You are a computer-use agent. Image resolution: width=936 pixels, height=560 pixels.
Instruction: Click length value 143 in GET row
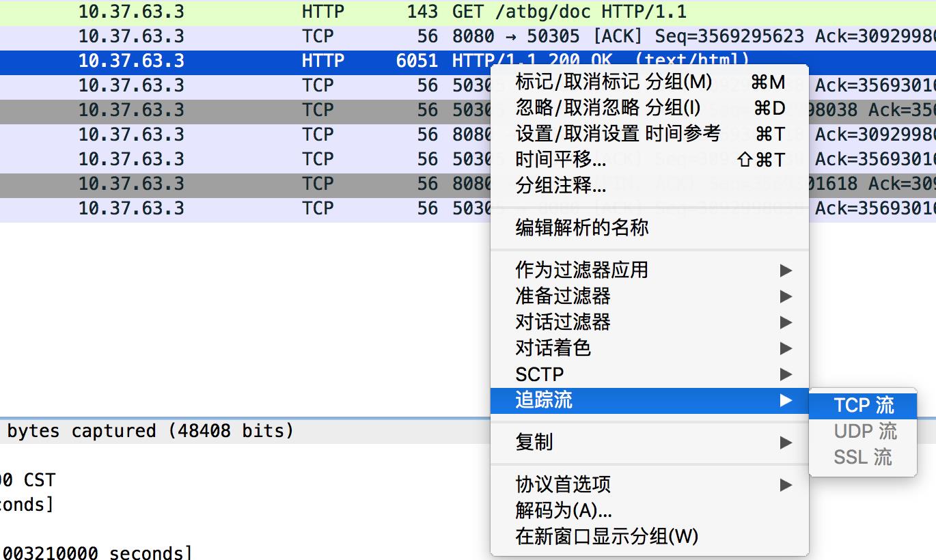(x=422, y=12)
